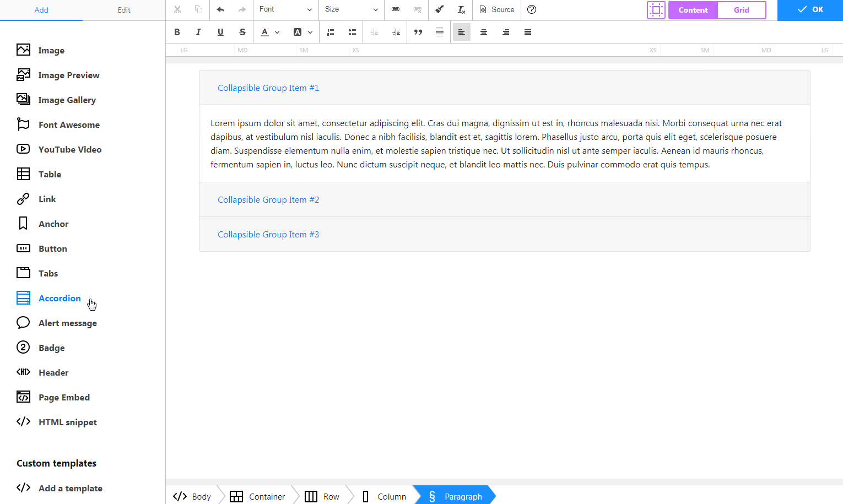Toggle the show blocks outline icon

click(656, 10)
